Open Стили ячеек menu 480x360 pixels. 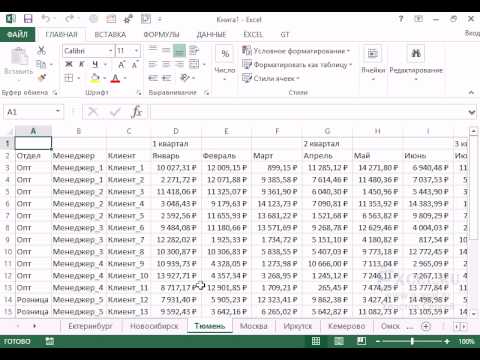[271, 79]
